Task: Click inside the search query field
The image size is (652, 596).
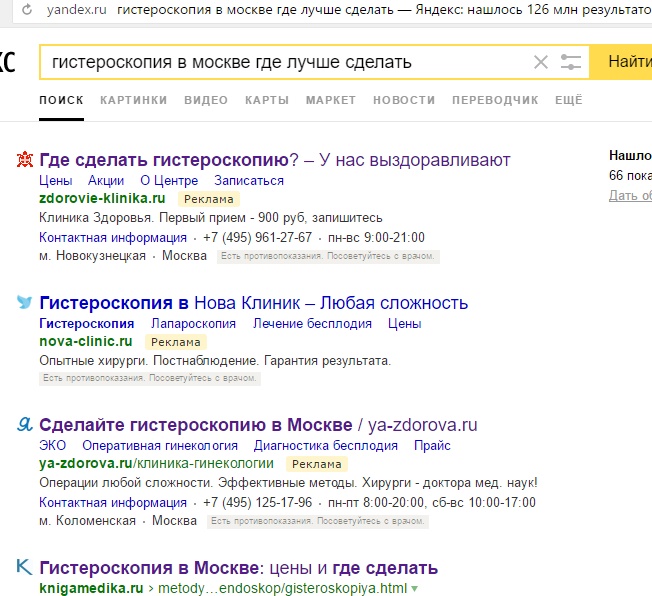Action: point(280,62)
